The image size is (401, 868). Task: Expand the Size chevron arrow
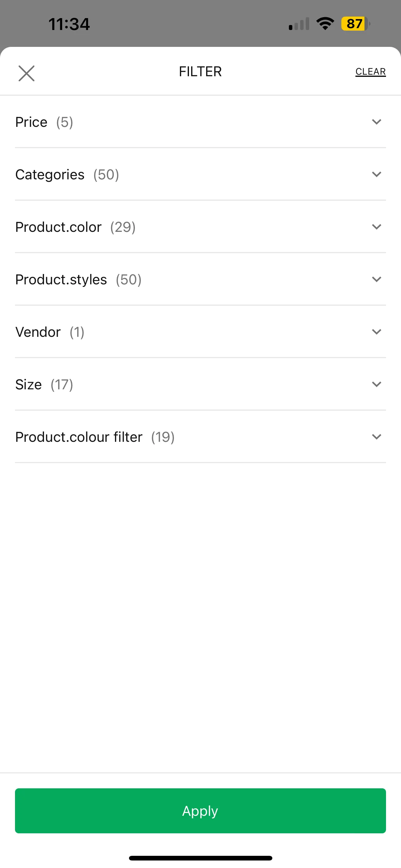[x=376, y=384]
